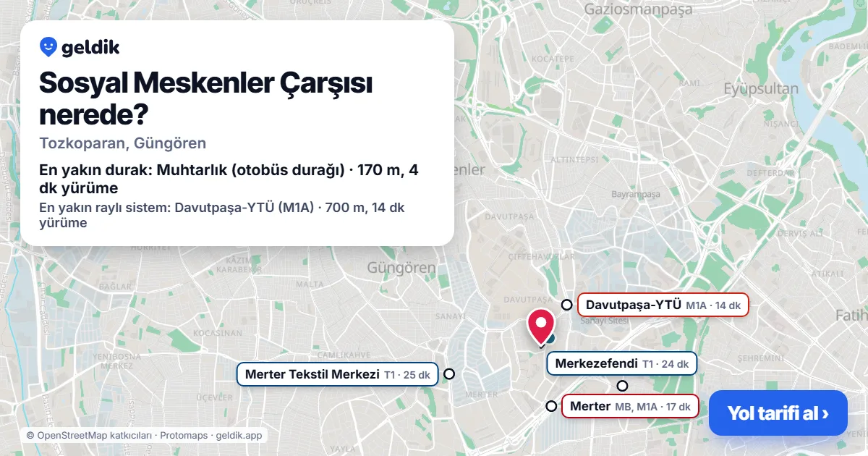The height and width of the screenshot is (456, 868).
Task: Open the Merter Tekstil Merkezi T1 label
Action: pos(337,374)
